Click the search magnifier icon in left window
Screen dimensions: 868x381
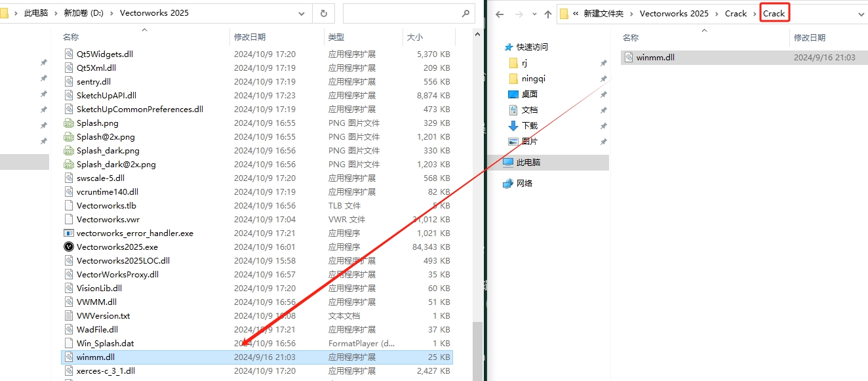(x=465, y=12)
